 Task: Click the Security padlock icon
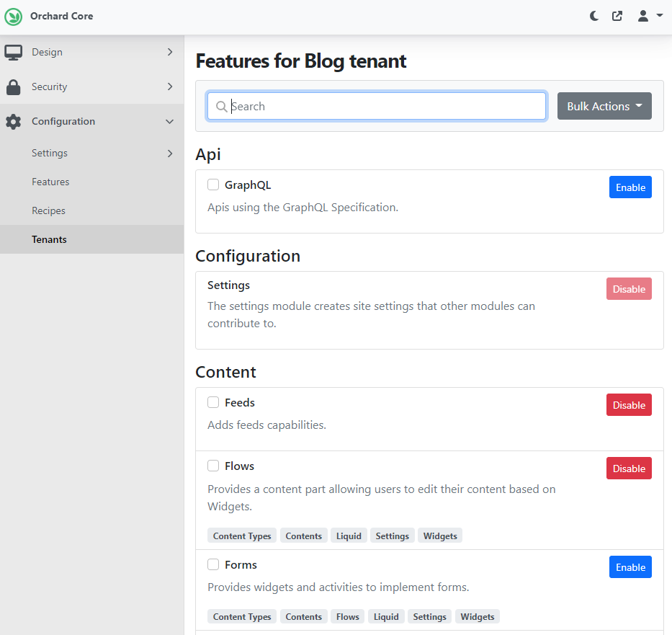point(13,87)
